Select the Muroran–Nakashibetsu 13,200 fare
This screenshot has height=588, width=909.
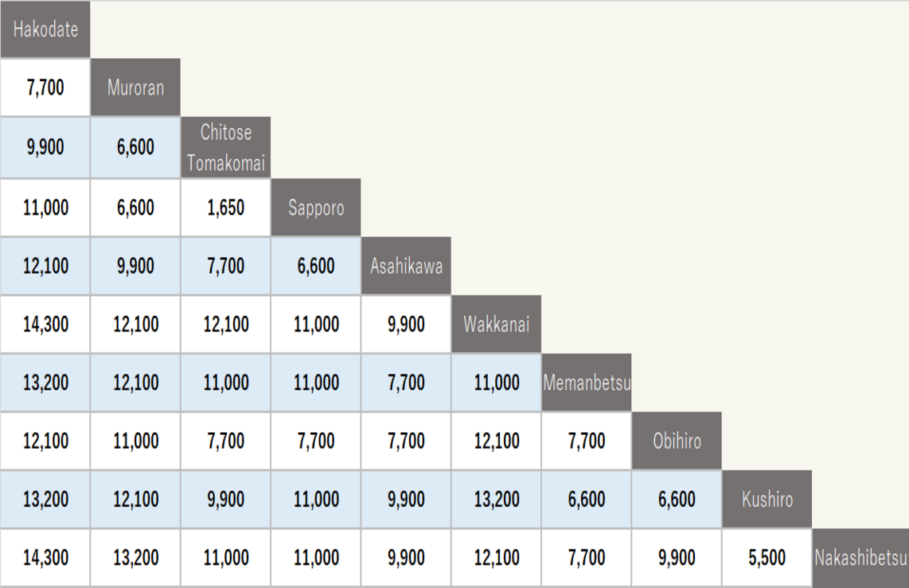[x=135, y=558]
